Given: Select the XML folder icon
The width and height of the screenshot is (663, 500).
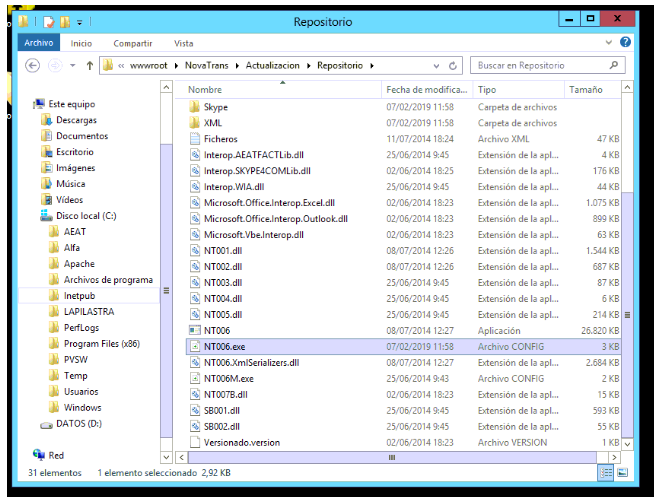Looking at the screenshot, I should 194,123.
